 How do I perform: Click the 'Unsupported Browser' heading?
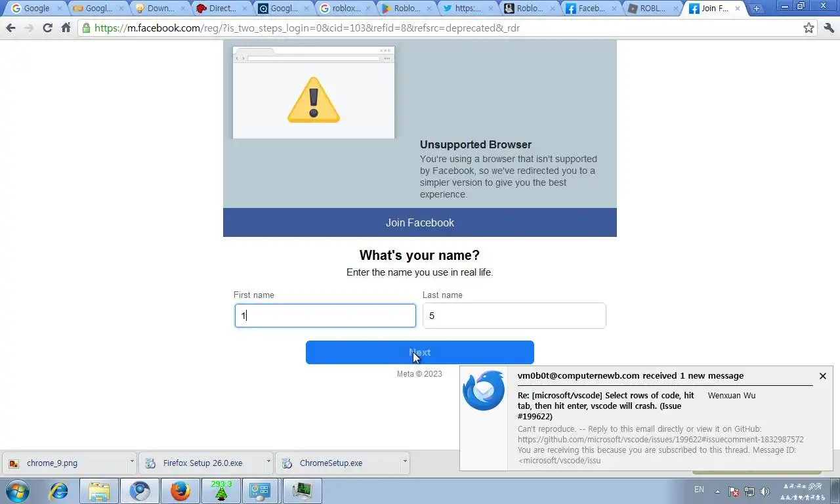[x=476, y=144]
